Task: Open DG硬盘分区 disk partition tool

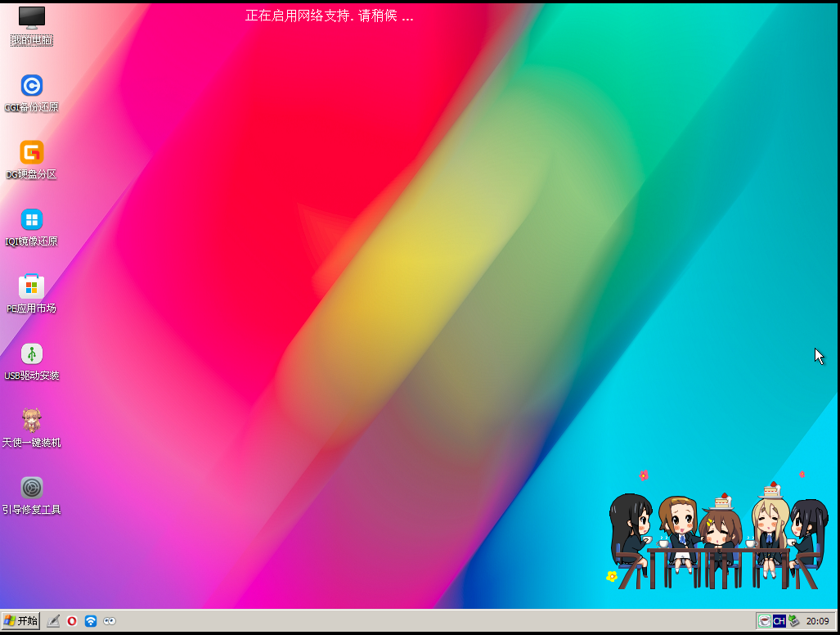Action: [31, 153]
